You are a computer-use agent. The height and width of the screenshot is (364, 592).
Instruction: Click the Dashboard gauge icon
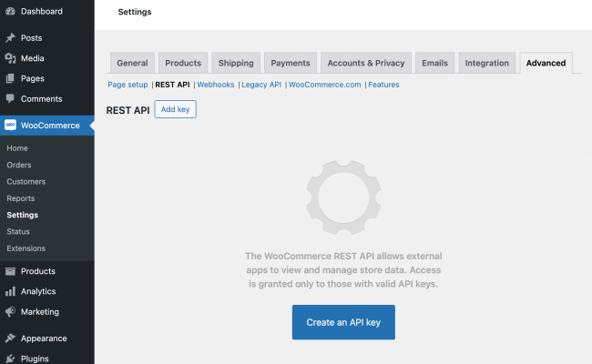[x=11, y=11]
